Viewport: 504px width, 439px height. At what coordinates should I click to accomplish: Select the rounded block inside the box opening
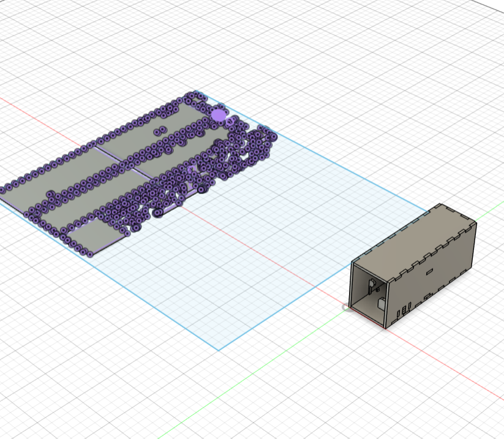[x=382, y=302]
